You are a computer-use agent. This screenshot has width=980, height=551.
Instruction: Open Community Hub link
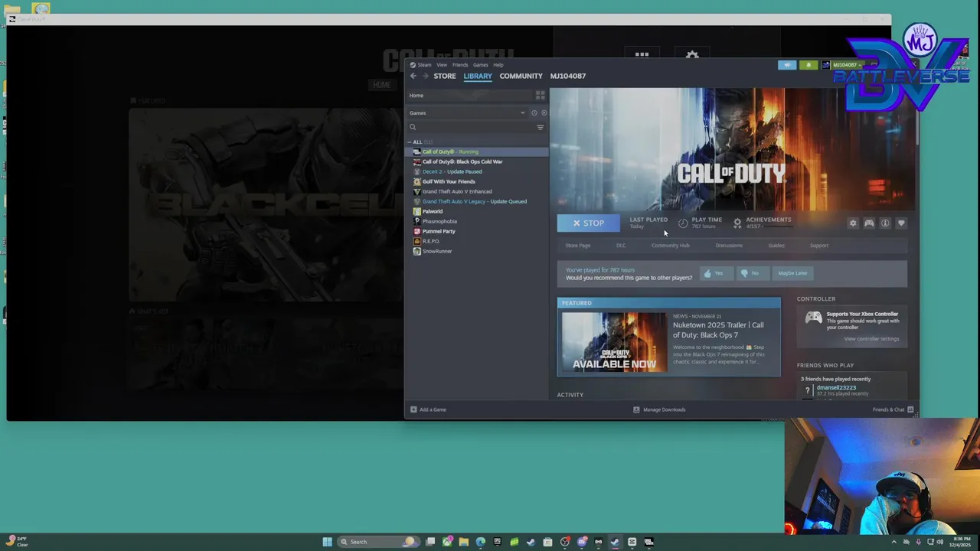tap(671, 246)
